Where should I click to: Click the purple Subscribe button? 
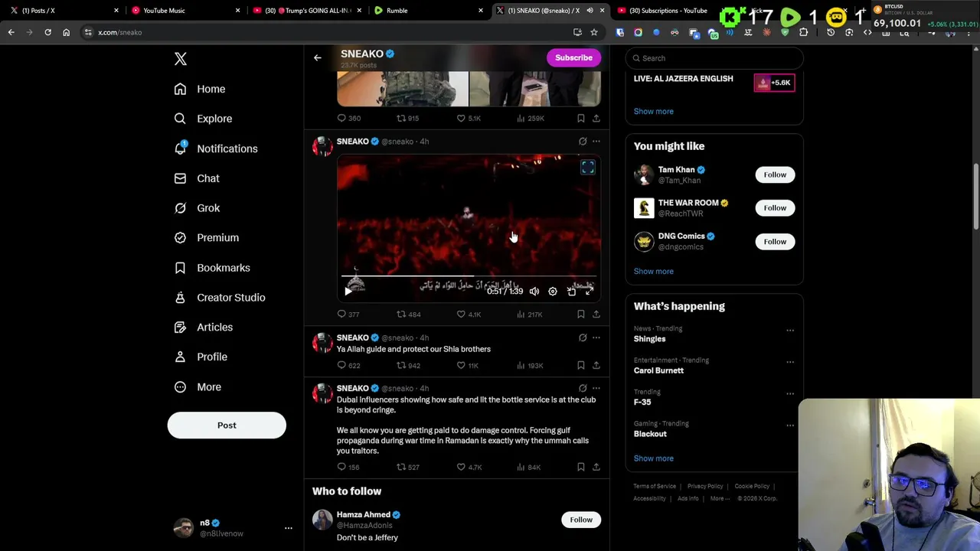coord(573,57)
